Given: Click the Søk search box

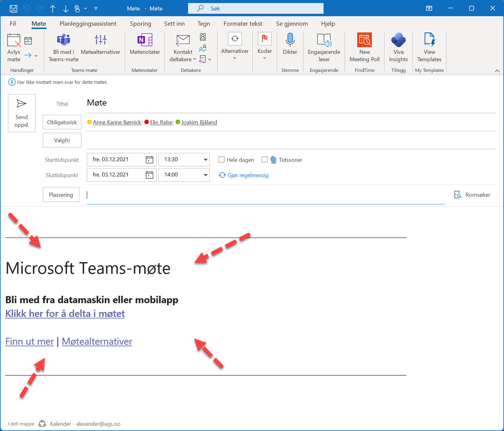Looking at the screenshot, I should (x=255, y=8).
